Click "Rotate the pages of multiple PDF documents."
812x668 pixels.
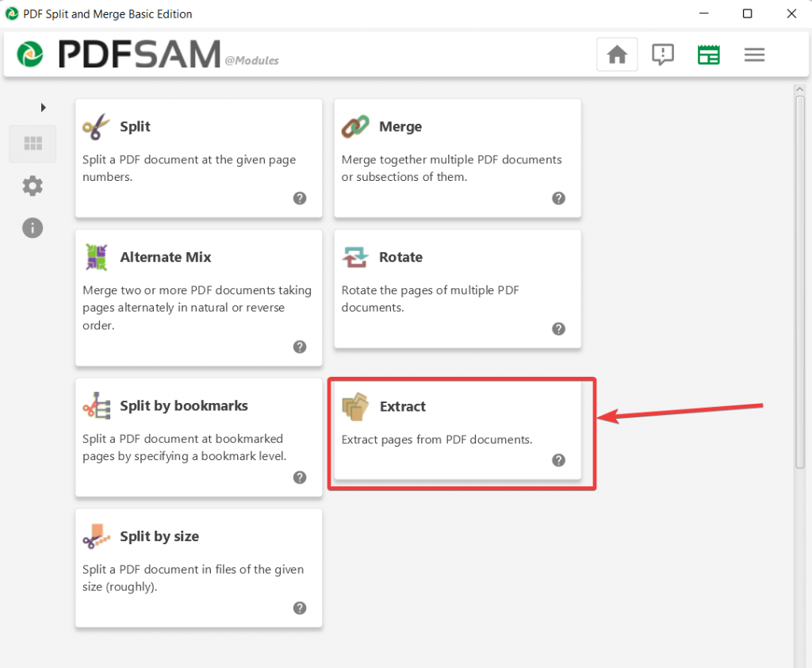[x=430, y=298]
